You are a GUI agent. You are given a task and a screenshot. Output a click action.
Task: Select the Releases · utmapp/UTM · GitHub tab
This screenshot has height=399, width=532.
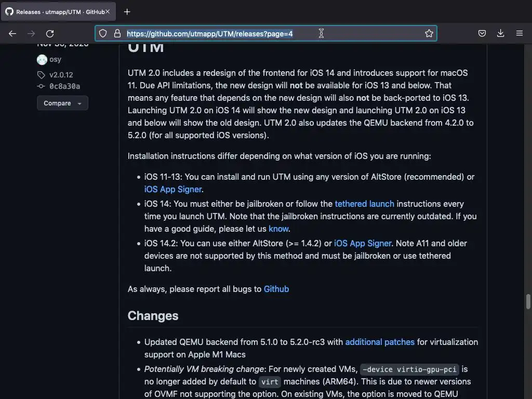(x=58, y=12)
